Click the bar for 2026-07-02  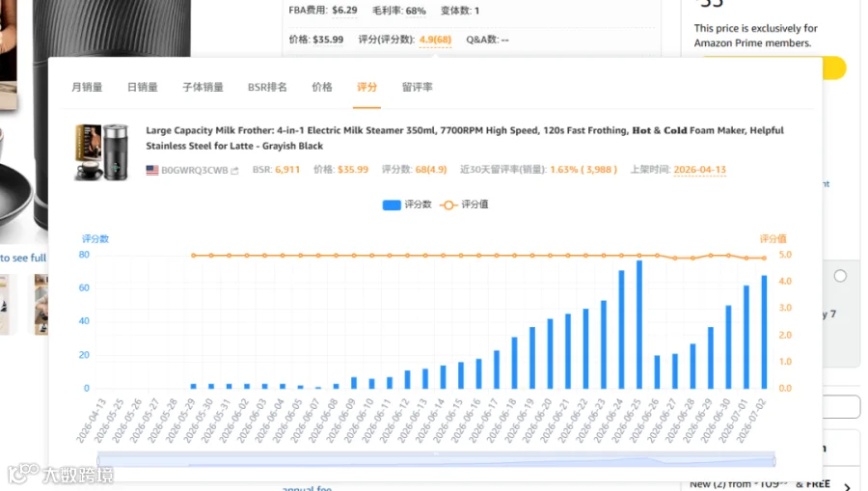point(764,332)
